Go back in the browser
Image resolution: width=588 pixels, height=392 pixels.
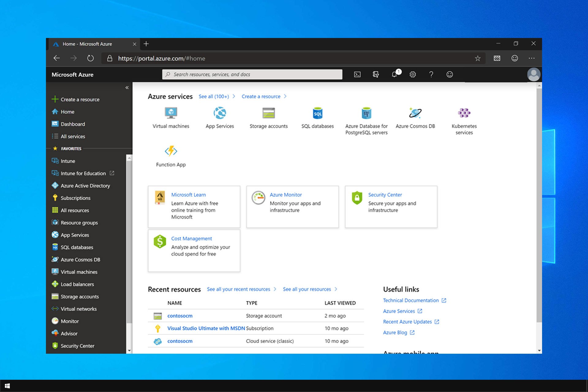tap(57, 58)
